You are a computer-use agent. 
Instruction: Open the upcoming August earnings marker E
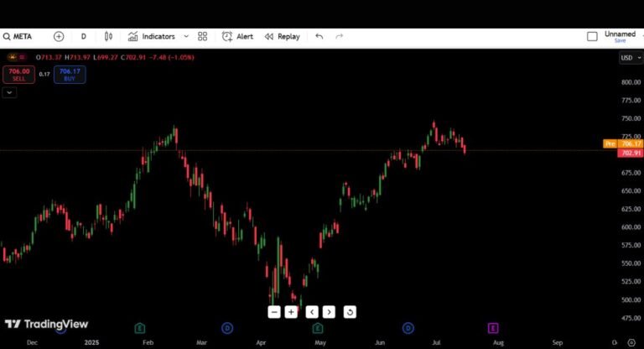point(493,328)
